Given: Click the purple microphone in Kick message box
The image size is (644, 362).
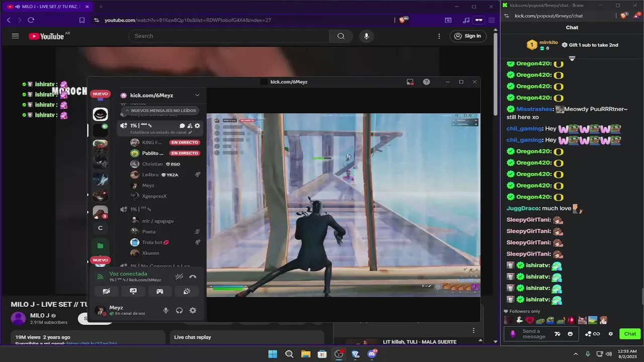Looking at the screenshot, I should pyautogui.click(x=513, y=334).
